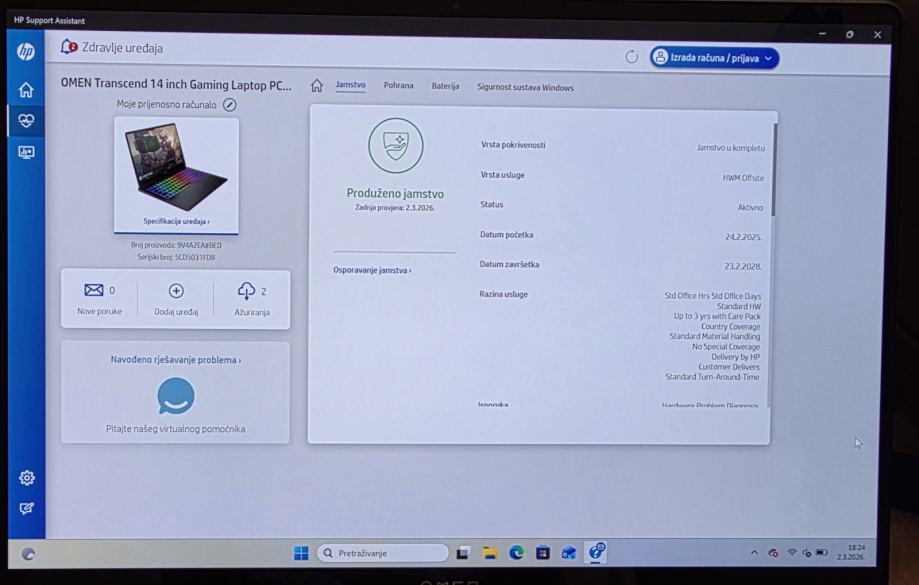Switch to Sigurnost sustava Windows tab
This screenshot has height=585, width=919.
[x=525, y=87]
